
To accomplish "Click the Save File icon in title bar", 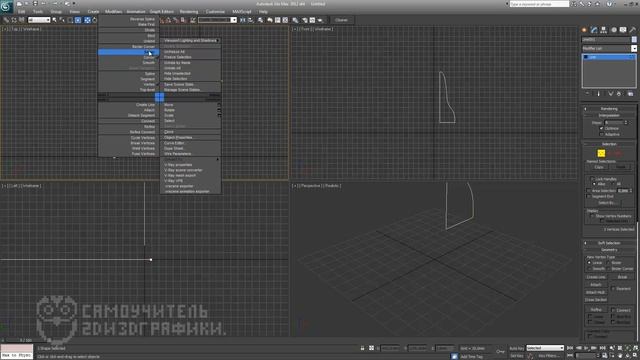I will tap(35, 4).
